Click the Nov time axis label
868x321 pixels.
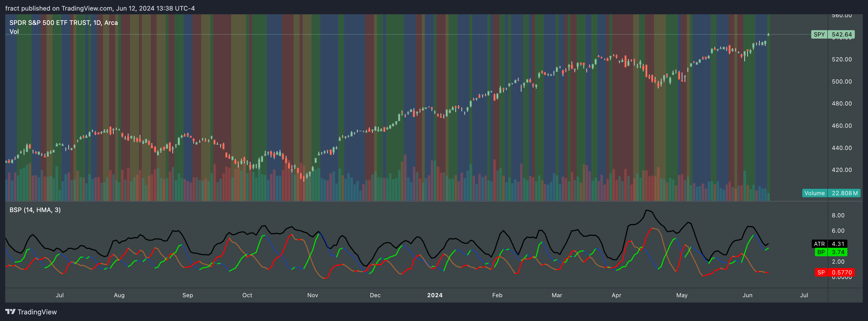[313, 295]
